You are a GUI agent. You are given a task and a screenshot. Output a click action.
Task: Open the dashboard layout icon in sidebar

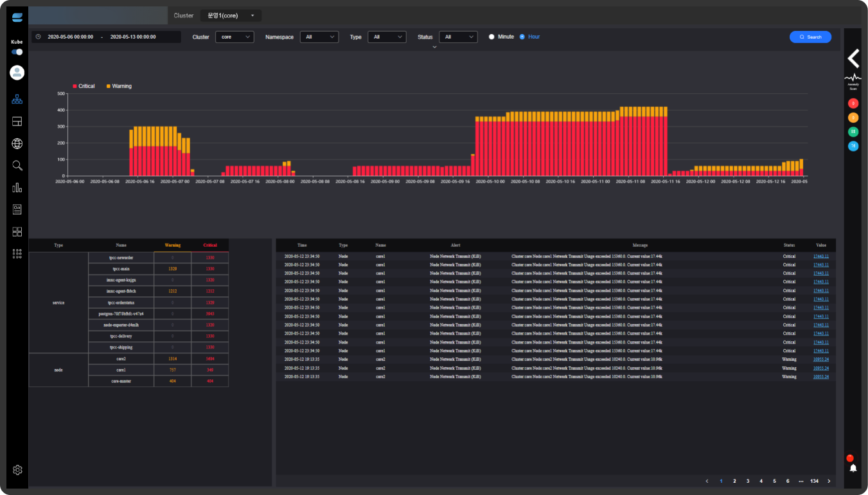point(17,122)
